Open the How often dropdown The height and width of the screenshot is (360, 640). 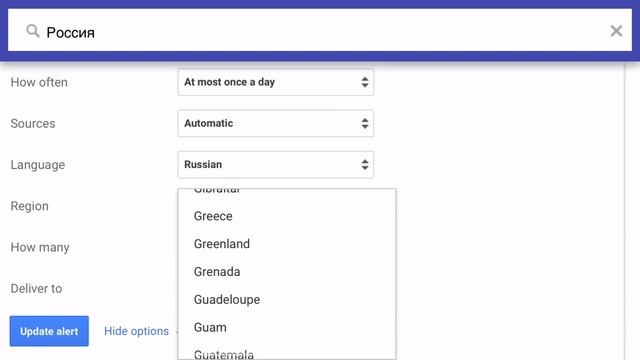276,82
